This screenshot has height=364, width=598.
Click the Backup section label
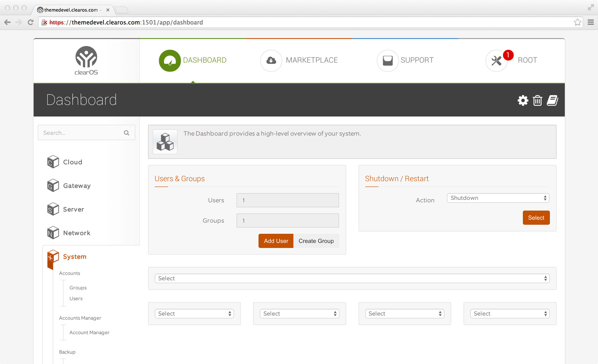pyautogui.click(x=67, y=352)
